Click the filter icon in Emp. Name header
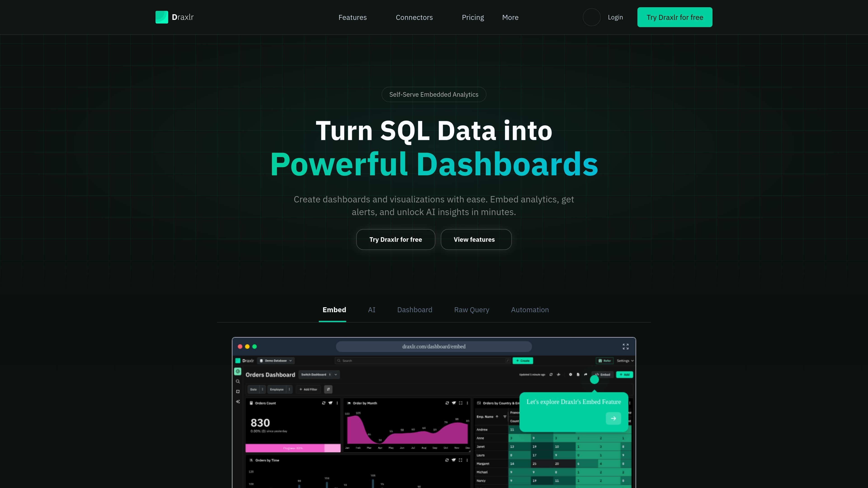 click(x=505, y=417)
